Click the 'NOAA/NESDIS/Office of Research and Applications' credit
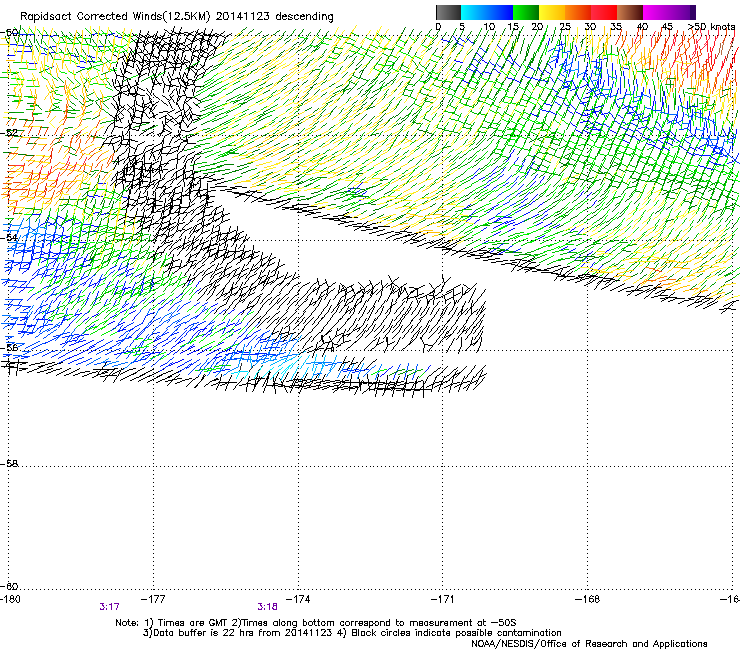The height and width of the screenshot is (650, 740). pos(589,644)
